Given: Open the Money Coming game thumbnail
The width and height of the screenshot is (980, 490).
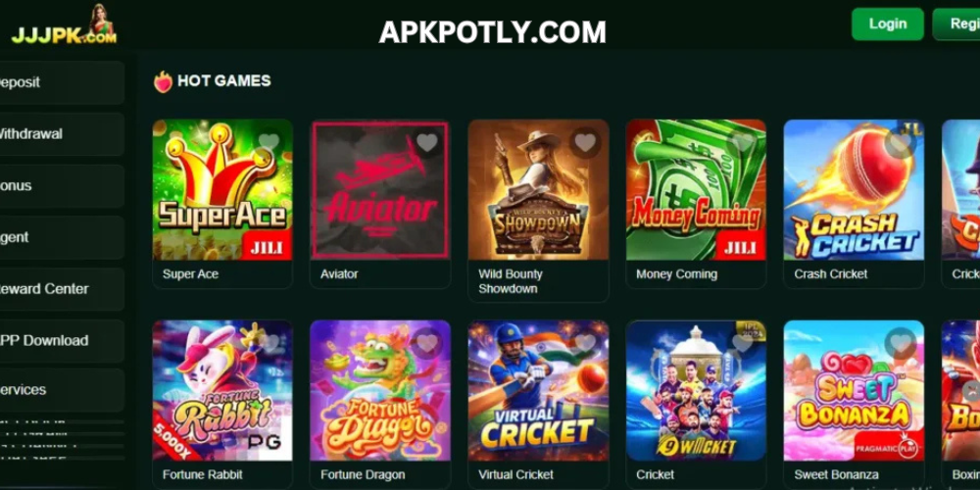Looking at the screenshot, I should (x=696, y=190).
